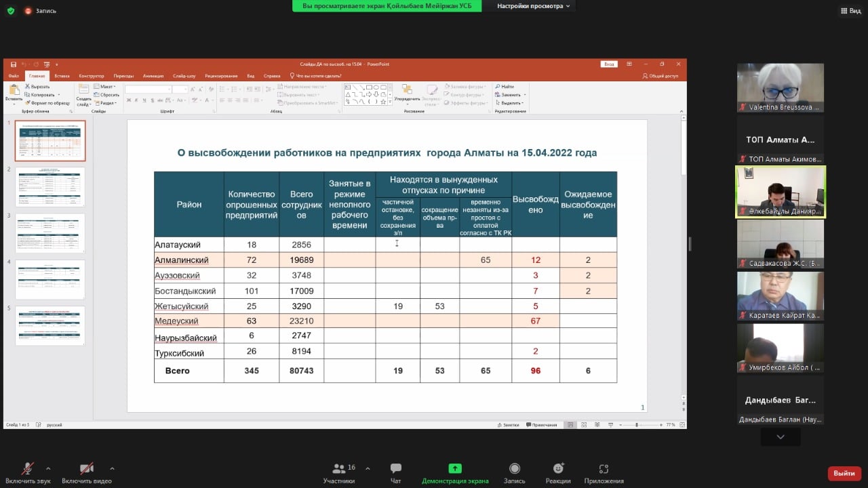The width and height of the screenshot is (868, 488).
Task: Show more participants with the down chevron
Action: click(x=781, y=437)
